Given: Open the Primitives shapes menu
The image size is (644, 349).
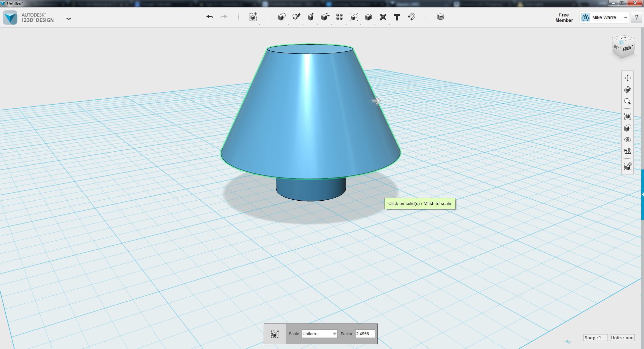Looking at the screenshot, I should [281, 17].
